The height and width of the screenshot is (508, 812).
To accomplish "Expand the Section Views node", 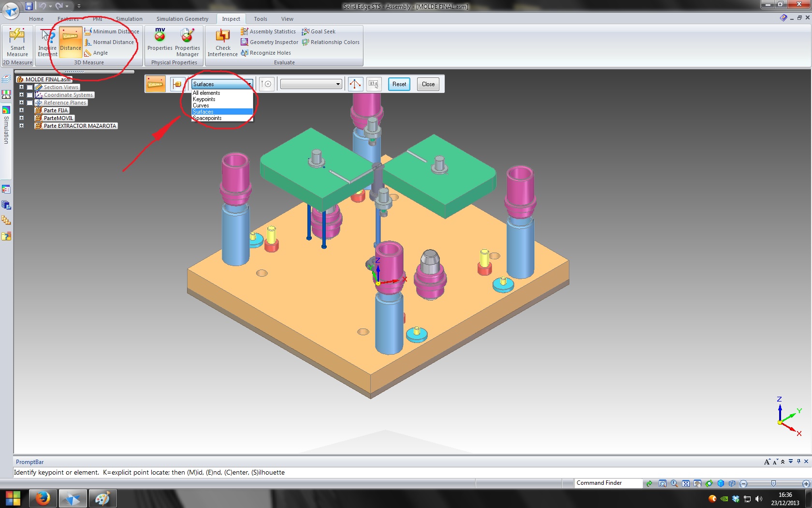I will pyautogui.click(x=21, y=87).
